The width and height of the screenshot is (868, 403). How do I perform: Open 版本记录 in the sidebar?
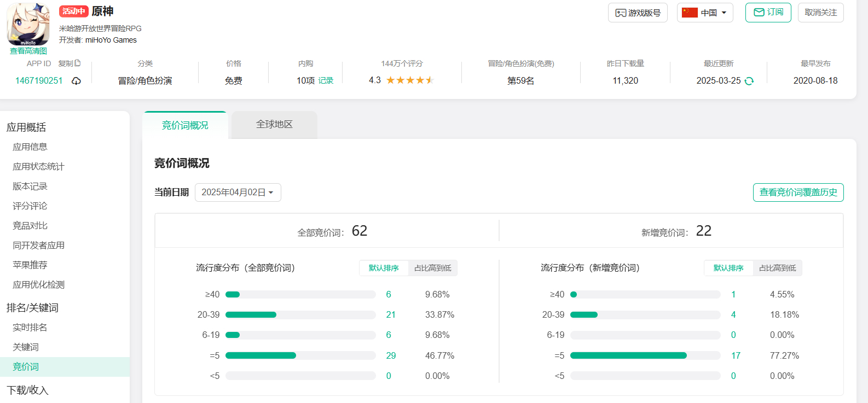click(x=30, y=186)
